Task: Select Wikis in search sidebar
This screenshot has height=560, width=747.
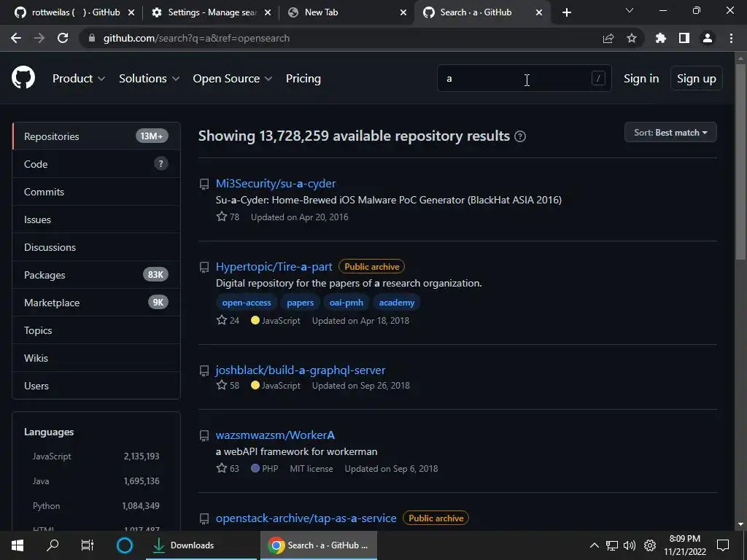Action: (96, 357)
